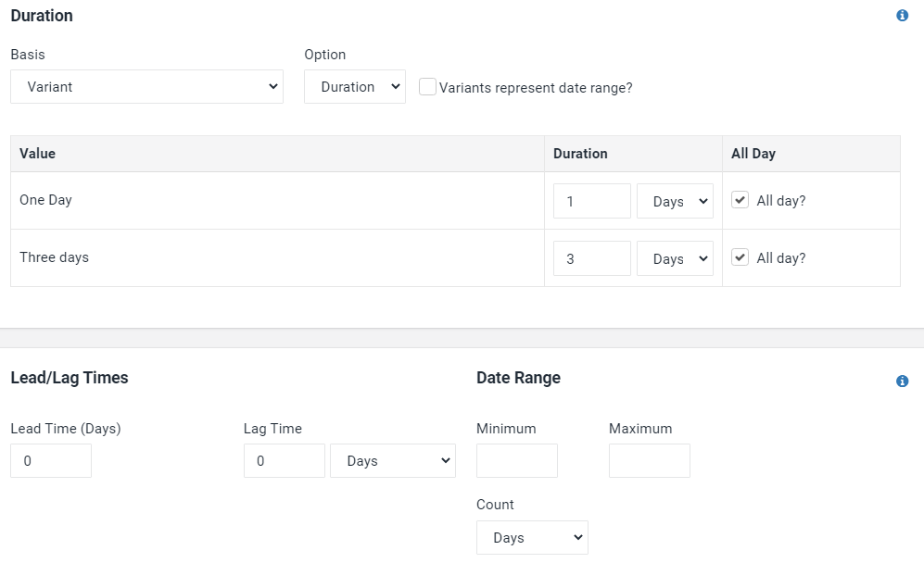Open the Count Days dropdown
The width and height of the screenshot is (924, 563).
click(532, 537)
